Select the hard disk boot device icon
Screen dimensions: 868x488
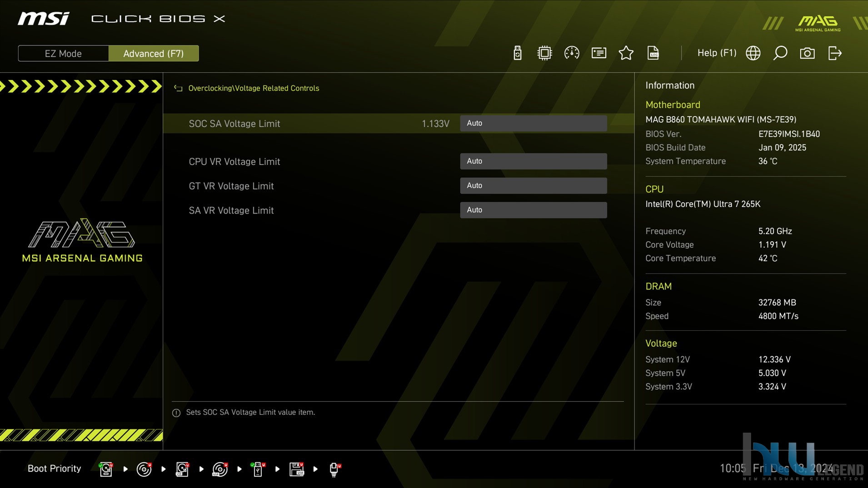106,469
